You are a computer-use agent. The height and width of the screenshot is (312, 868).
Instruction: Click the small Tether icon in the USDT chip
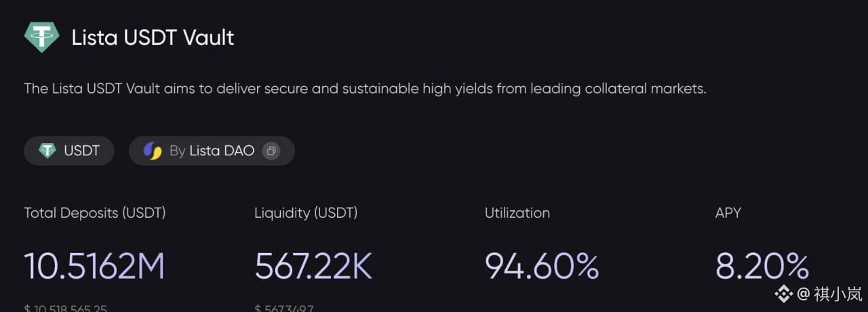[47, 151]
